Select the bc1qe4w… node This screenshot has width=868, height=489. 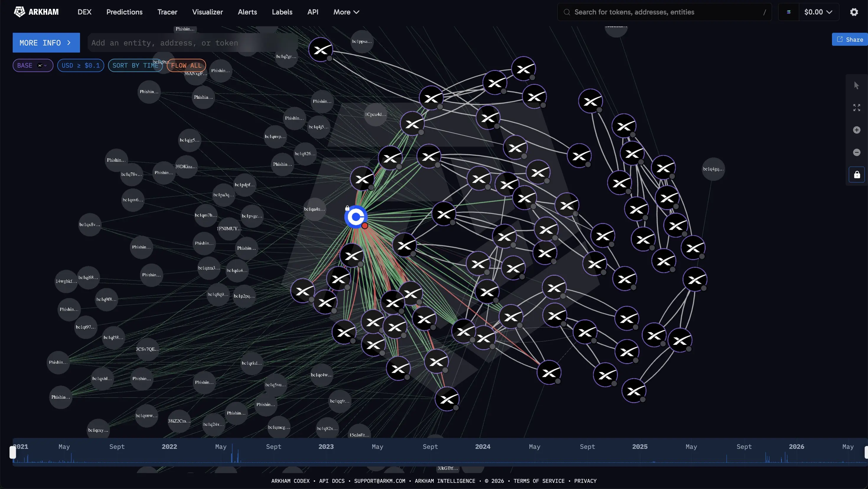(322, 375)
